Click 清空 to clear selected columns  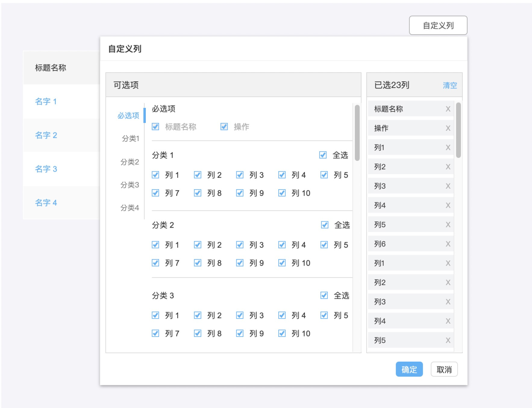[450, 85]
